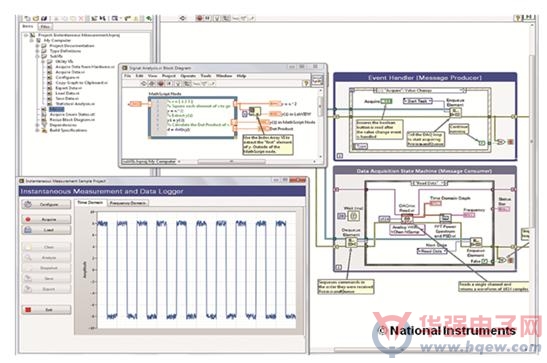Click Run arrow on main block diagram toolbar
Image resolution: width=547 pixels, height=363 pixels.
pyautogui.click(x=182, y=18)
